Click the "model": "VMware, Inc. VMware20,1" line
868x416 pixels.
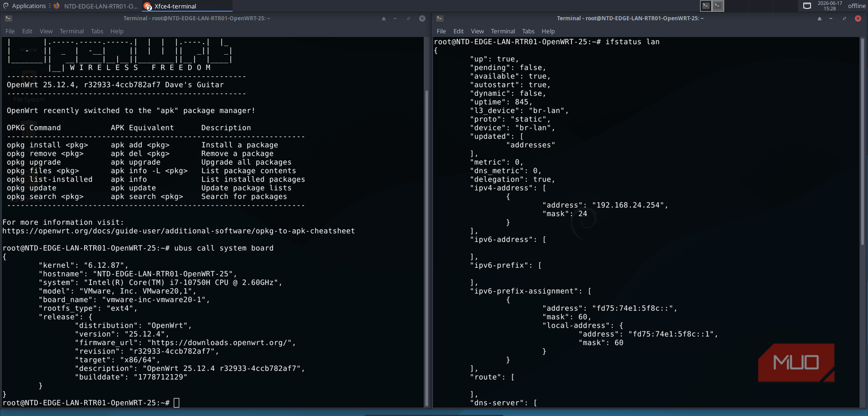tap(117, 291)
